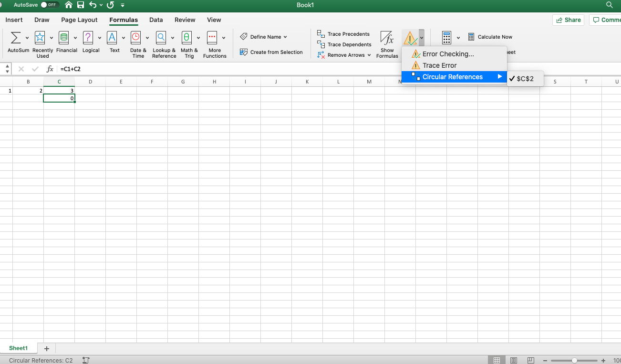This screenshot has width=621, height=364.
Task: Select Trace Error in the menu
Action: click(x=454, y=65)
